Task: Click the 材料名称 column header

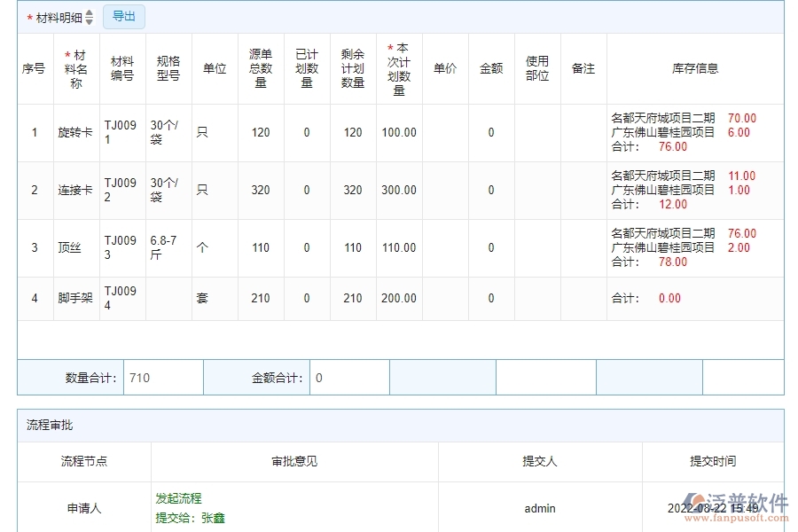Action: (76, 68)
